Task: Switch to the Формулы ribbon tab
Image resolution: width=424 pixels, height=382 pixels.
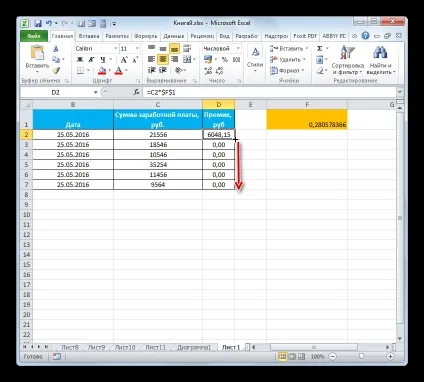Action: (146, 36)
